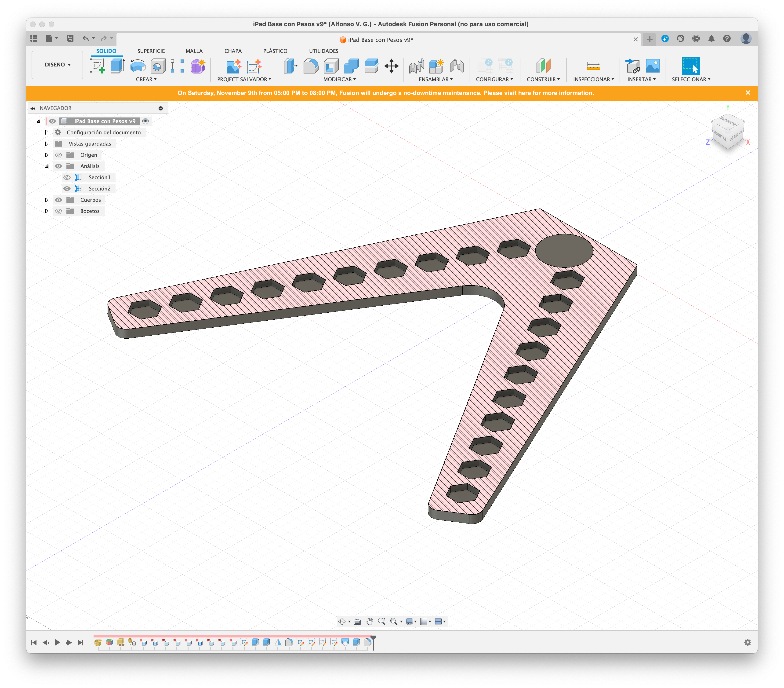784x688 pixels.
Task: Select the Fillet tool
Action: (311, 66)
